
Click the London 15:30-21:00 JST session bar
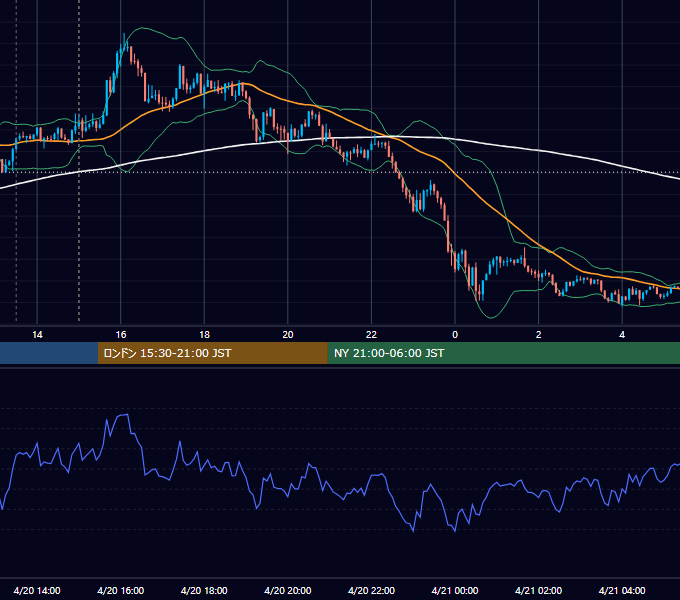pyautogui.click(x=212, y=353)
